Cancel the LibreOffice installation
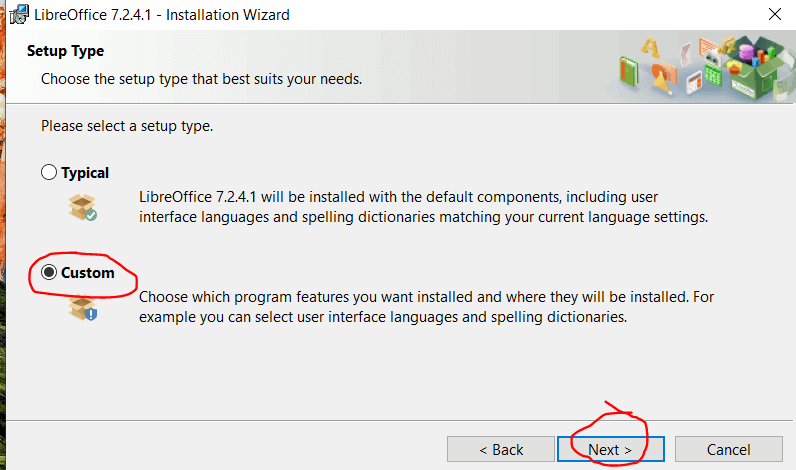This screenshot has width=796, height=470. pos(728,450)
